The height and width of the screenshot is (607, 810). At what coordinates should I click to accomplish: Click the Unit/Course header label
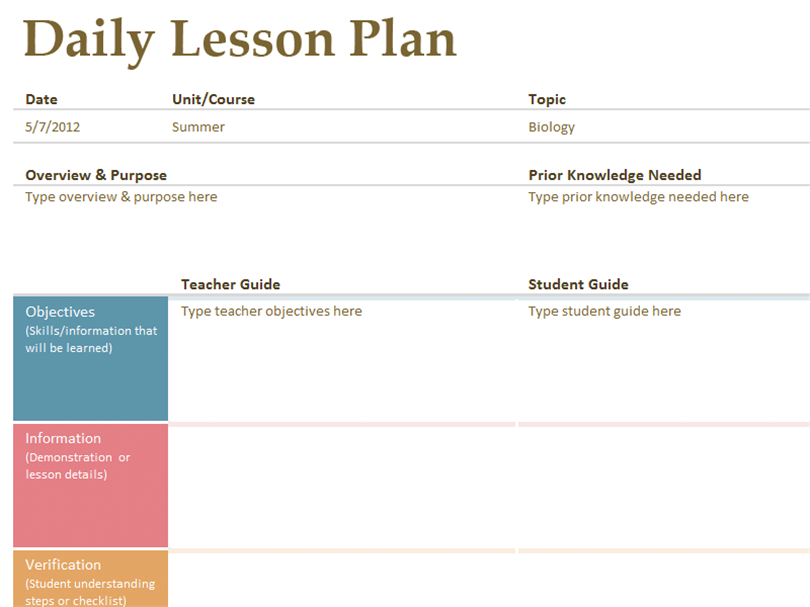(213, 99)
